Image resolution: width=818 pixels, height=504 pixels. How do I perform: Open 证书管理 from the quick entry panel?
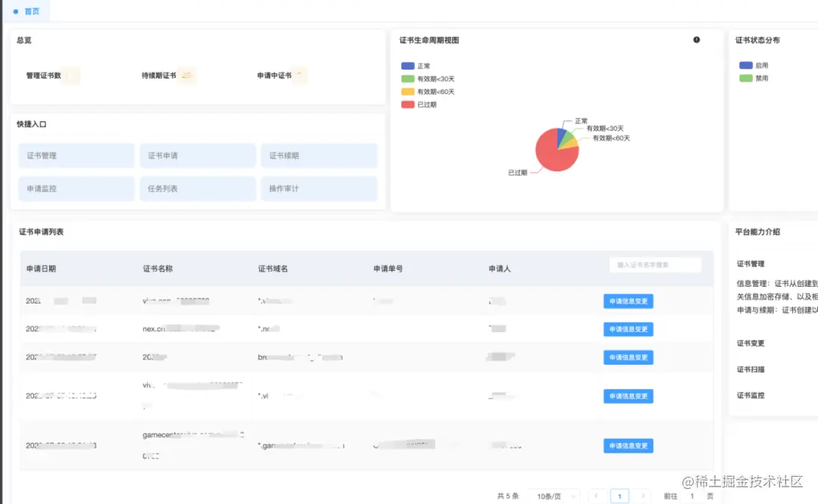coord(76,155)
